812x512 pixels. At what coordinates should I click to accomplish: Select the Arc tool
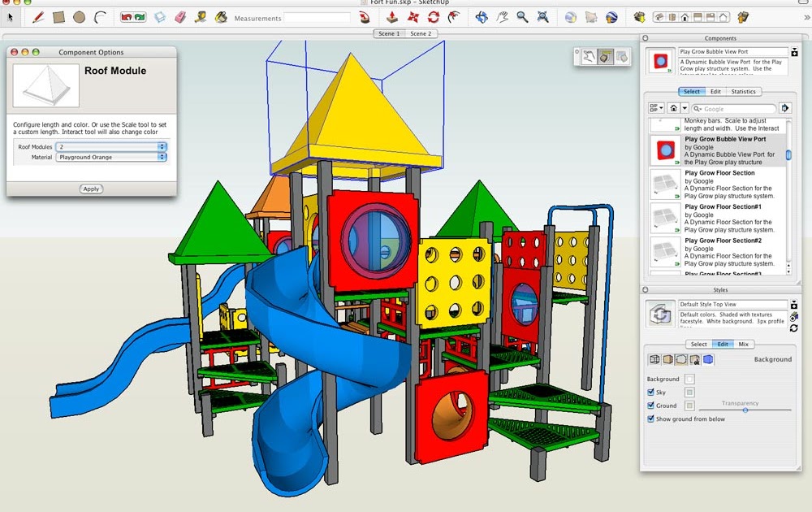(x=100, y=18)
